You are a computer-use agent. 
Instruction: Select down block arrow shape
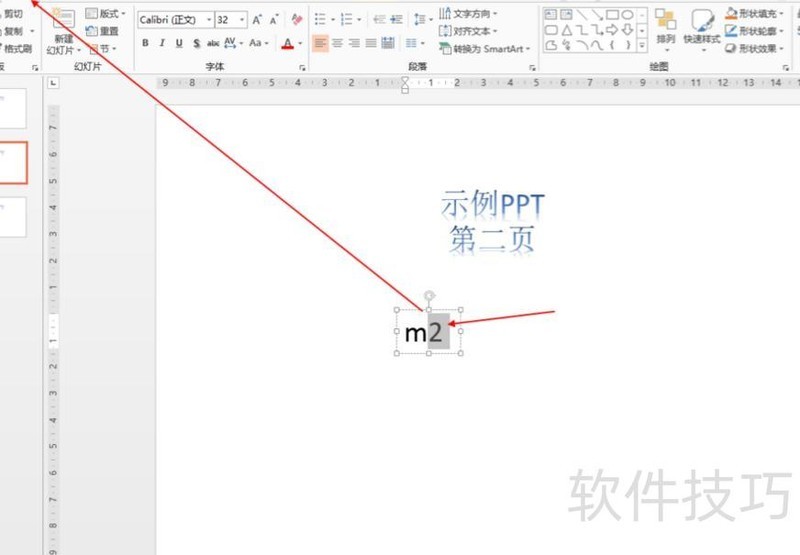pos(628,30)
